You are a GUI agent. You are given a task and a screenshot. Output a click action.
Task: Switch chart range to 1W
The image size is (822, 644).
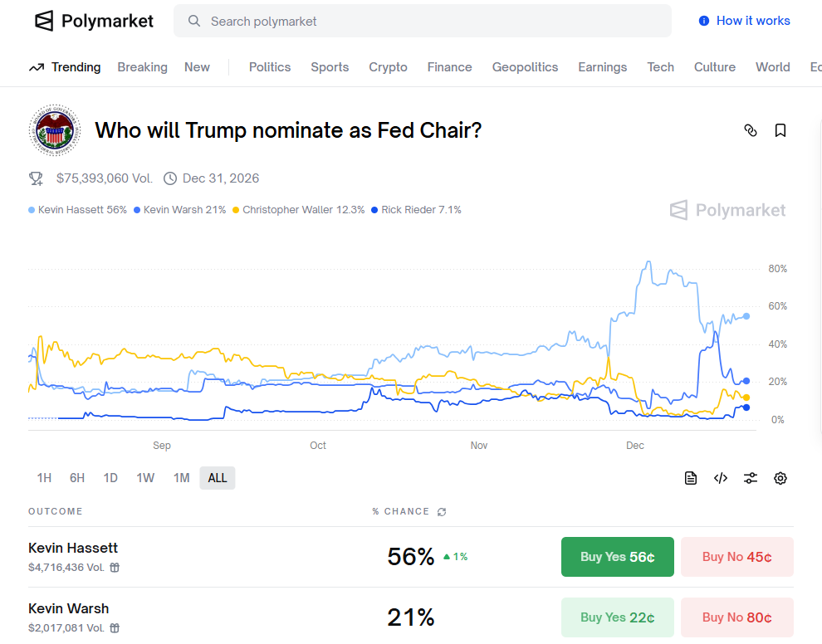[145, 478]
